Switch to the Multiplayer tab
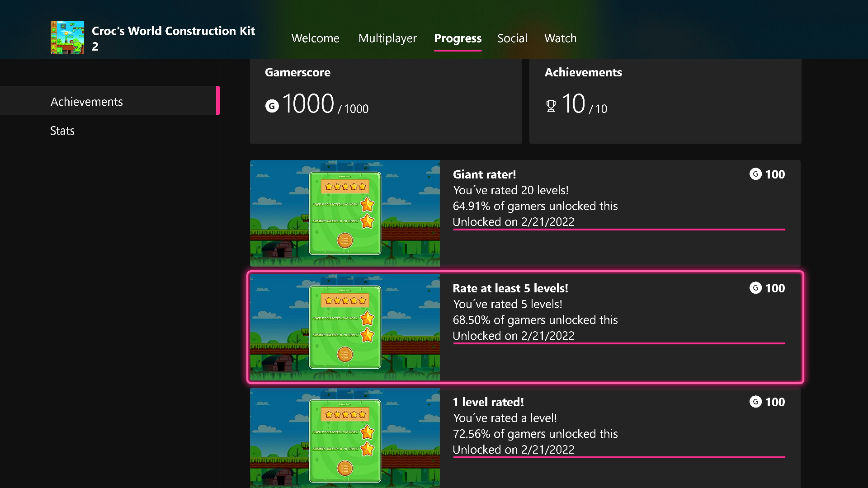 387,38
